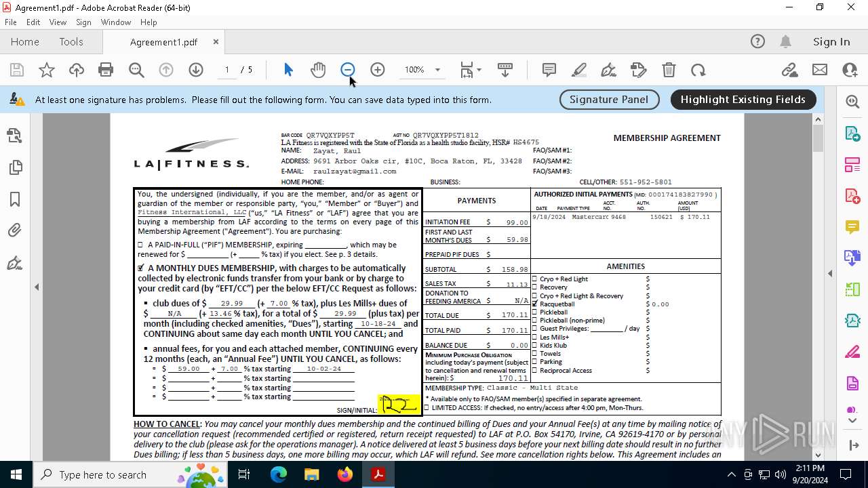Toggle the Monthly Dues Membership checkbox

[x=140, y=268]
